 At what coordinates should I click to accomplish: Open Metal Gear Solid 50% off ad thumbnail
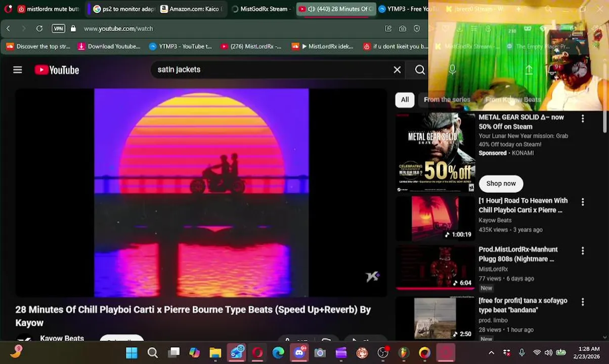pos(435,152)
